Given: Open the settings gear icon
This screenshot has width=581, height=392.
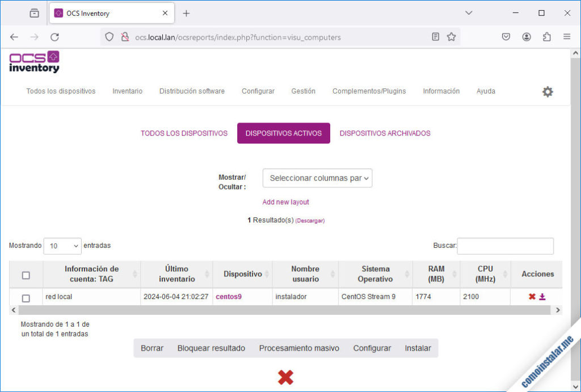Looking at the screenshot, I should (x=548, y=91).
